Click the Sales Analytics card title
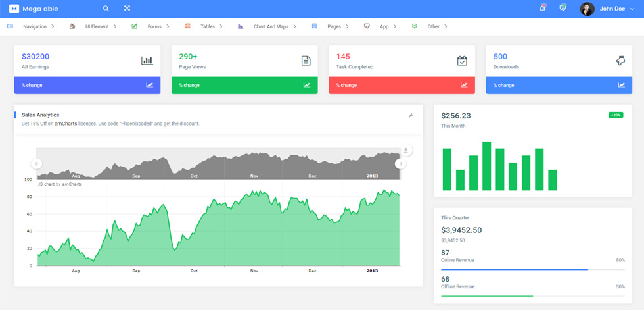 (x=40, y=115)
